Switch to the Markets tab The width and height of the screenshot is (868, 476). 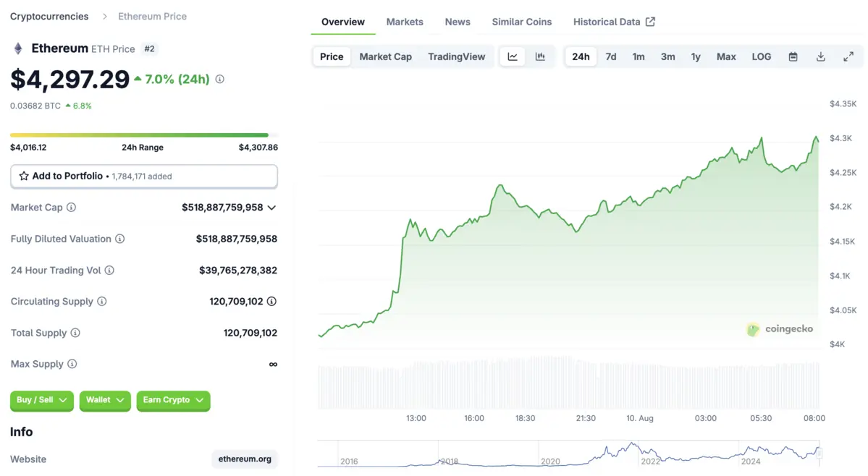click(x=405, y=22)
